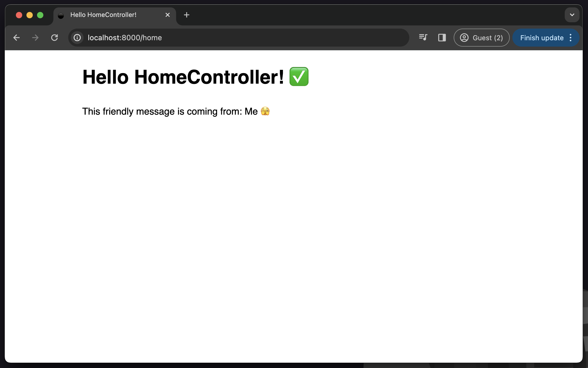
Task: Click the close tab X button
Action: (167, 15)
